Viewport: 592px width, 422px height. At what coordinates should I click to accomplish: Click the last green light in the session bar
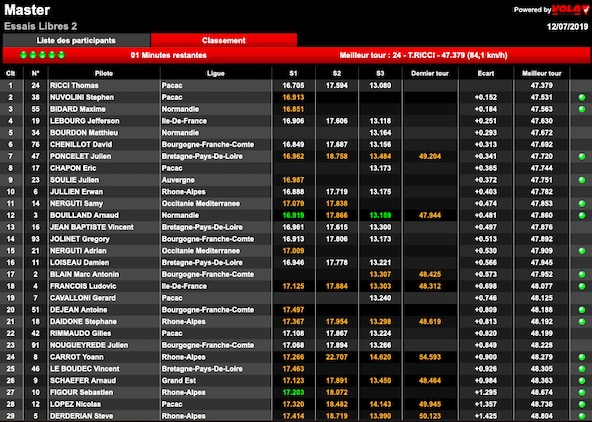[x=61, y=55]
